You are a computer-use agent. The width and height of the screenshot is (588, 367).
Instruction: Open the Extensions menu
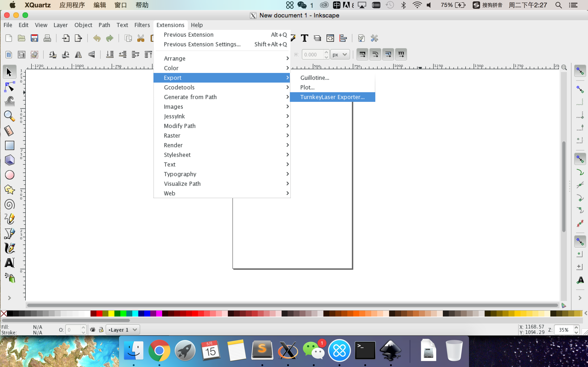(170, 25)
